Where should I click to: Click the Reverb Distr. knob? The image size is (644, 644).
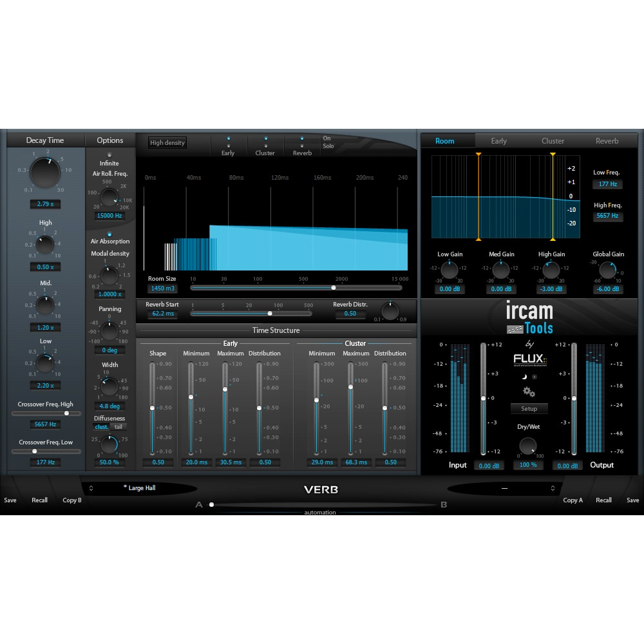pos(390,311)
